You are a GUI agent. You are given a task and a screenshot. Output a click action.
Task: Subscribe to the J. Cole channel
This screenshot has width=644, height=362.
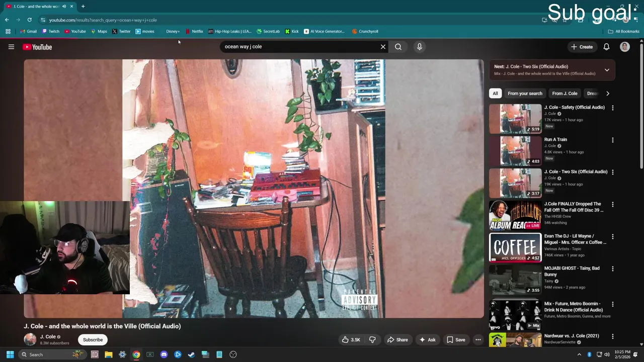pos(93,340)
